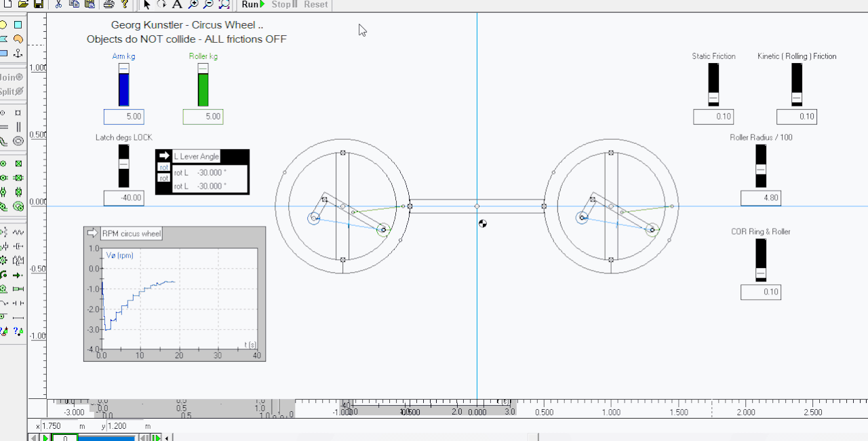Click the Roller Radius / 100 slider

point(761,166)
